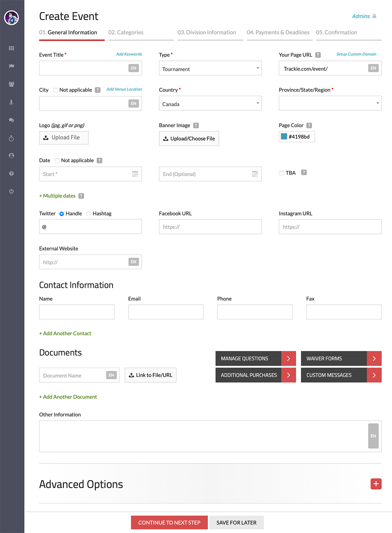Select the Twitter Hashtag radio button
The width and height of the screenshot is (392, 533).
pyautogui.click(x=89, y=214)
